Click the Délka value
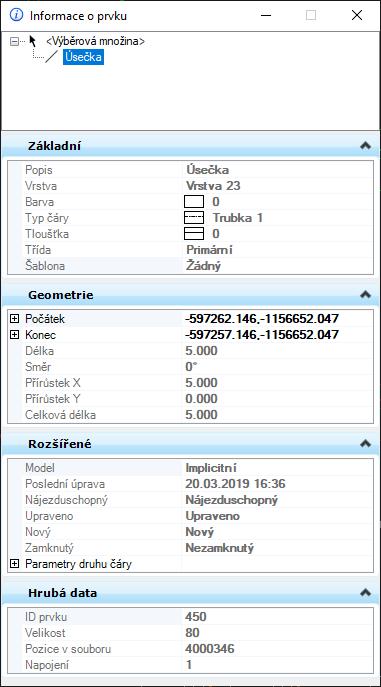This screenshot has height=687, width=381. pyautogui.click(x=201, y=351)
